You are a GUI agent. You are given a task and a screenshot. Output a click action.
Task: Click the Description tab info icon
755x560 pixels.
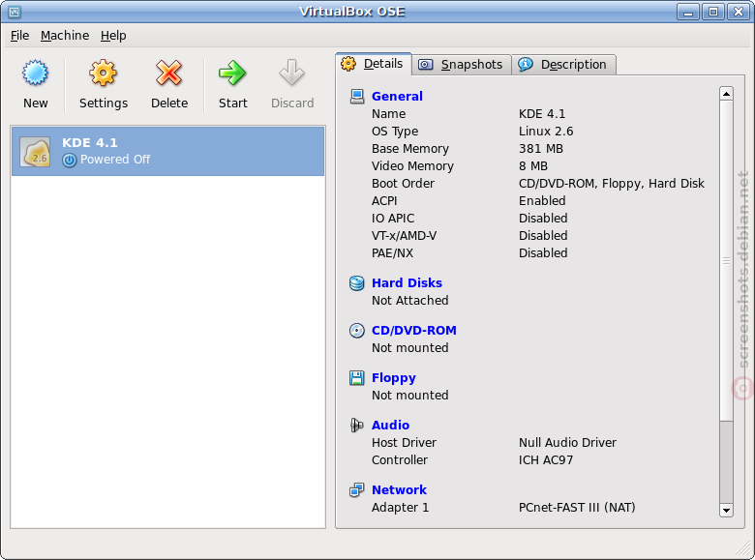526,64
